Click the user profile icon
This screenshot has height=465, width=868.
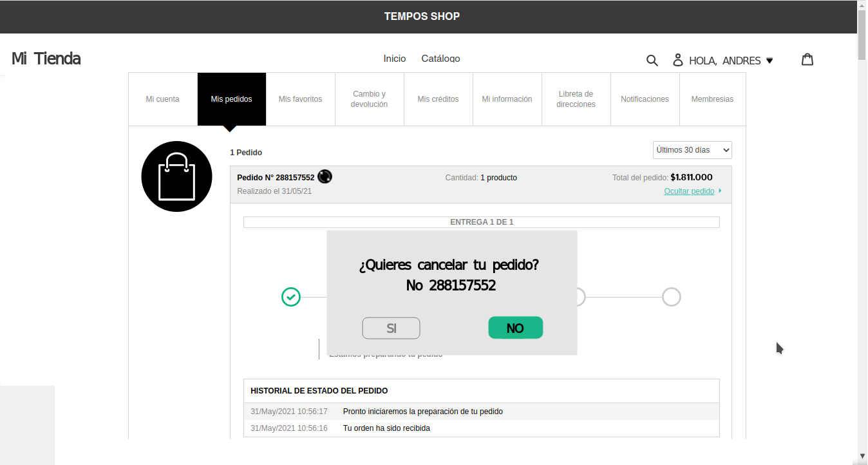tap(677, 61)
